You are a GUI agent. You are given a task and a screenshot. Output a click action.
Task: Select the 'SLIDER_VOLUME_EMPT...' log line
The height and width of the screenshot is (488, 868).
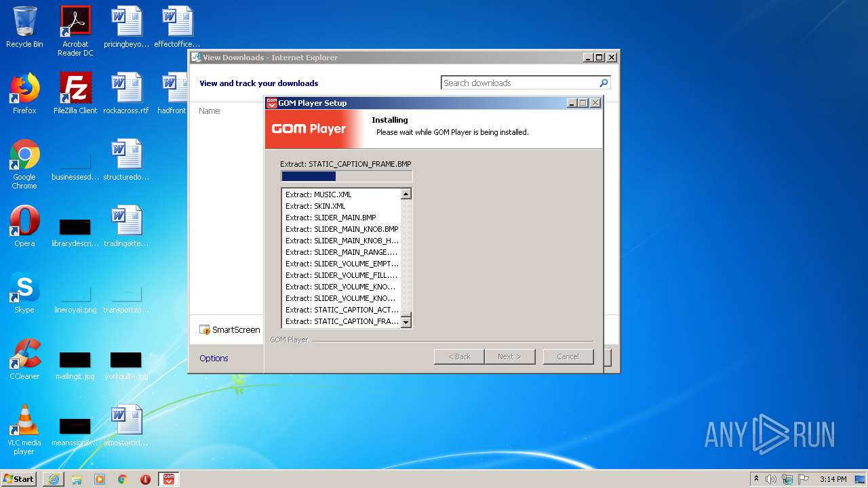pos(342,264)
